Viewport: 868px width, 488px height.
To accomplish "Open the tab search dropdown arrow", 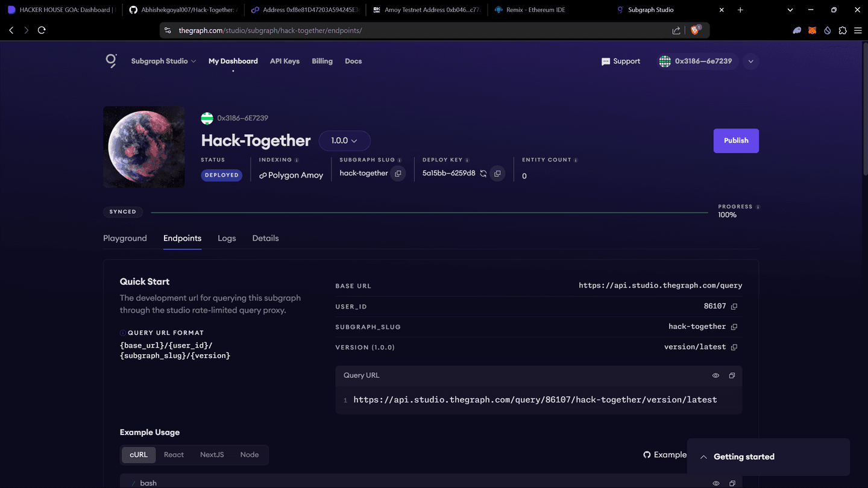I will pyautogui.click(x=790, y=10).
